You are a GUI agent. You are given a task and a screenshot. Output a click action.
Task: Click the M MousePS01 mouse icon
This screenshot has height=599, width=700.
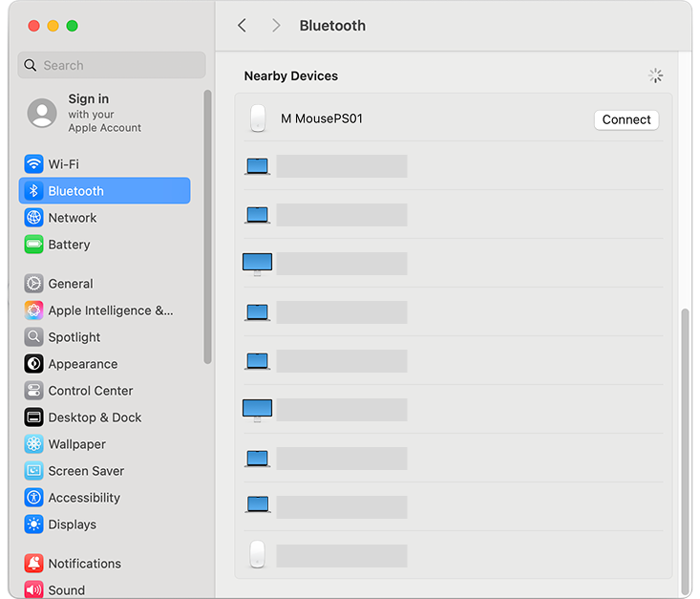(x=258, y=118)
